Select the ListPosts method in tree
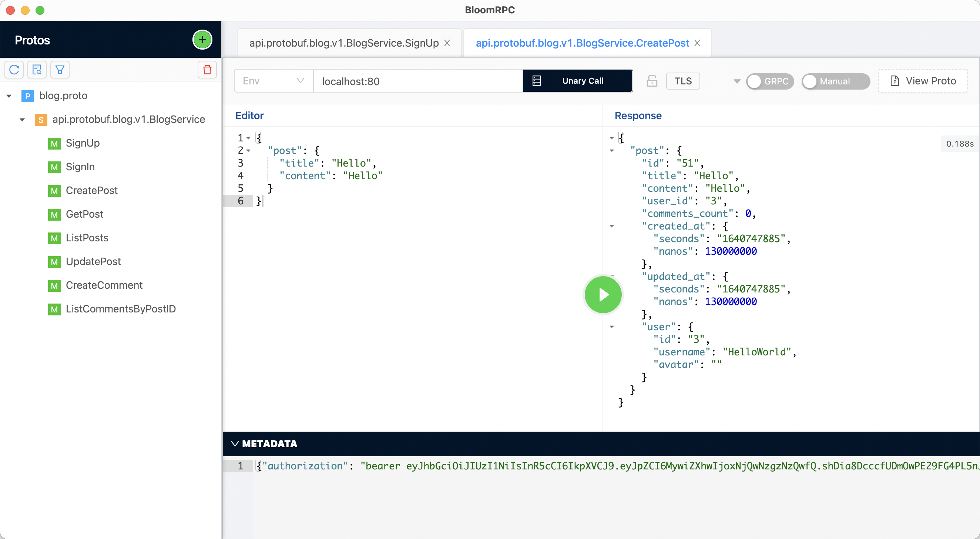The width and height of the screenshot is (980, 539). [x=87, y=238]
